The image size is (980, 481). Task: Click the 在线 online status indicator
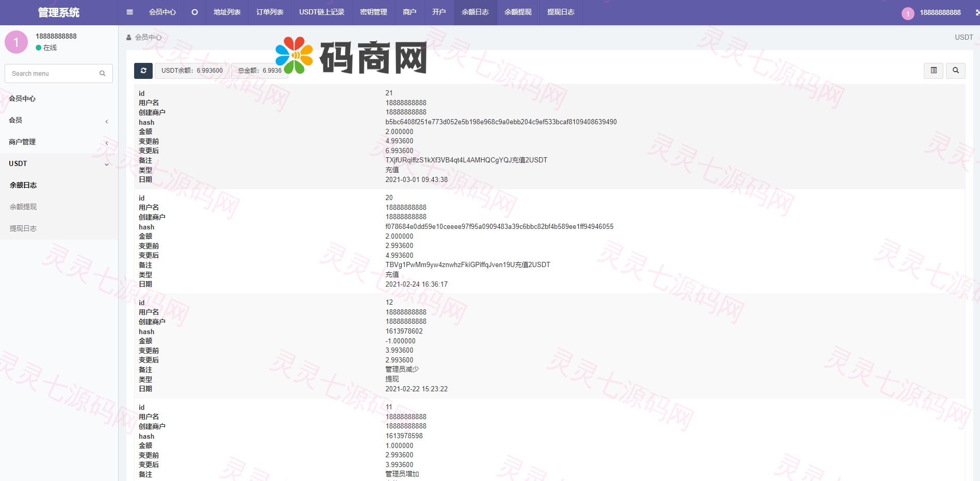pos(46,47)
